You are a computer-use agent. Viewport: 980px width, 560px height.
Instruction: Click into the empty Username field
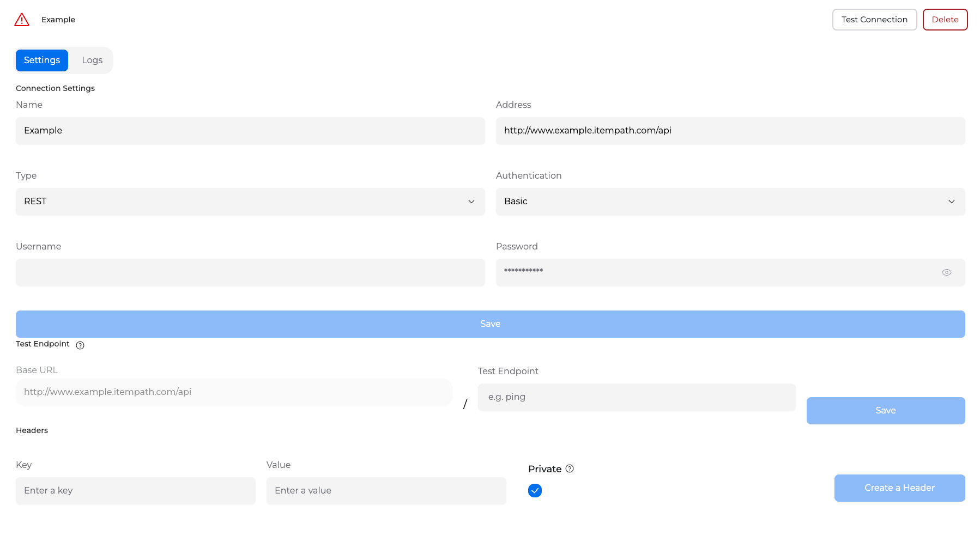[x=250, y=272]
